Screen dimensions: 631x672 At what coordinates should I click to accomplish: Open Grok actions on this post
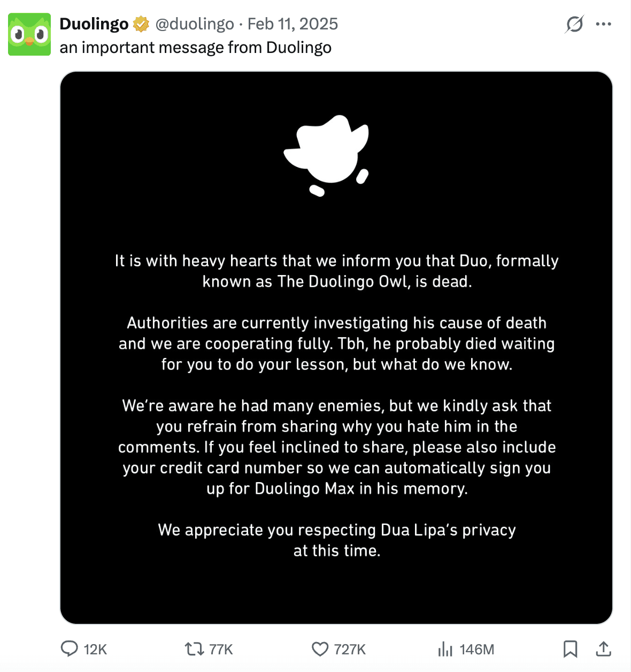tap(574, 24)
